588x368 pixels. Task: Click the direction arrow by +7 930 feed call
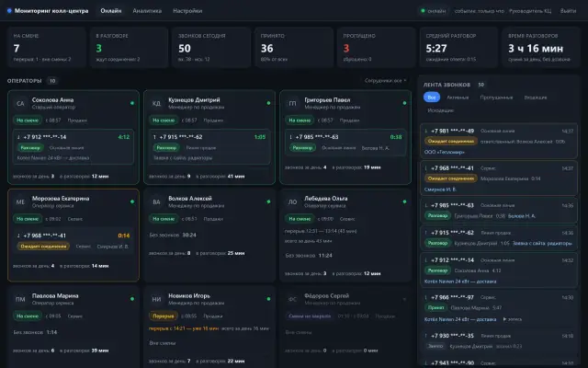click(x=426, y=336)
